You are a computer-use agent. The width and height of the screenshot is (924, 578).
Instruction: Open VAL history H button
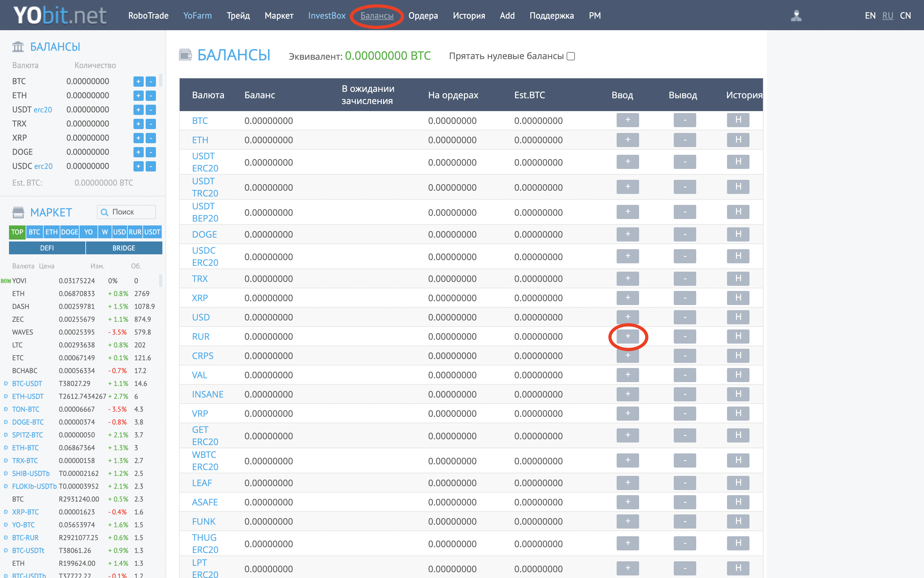(738, 375)
